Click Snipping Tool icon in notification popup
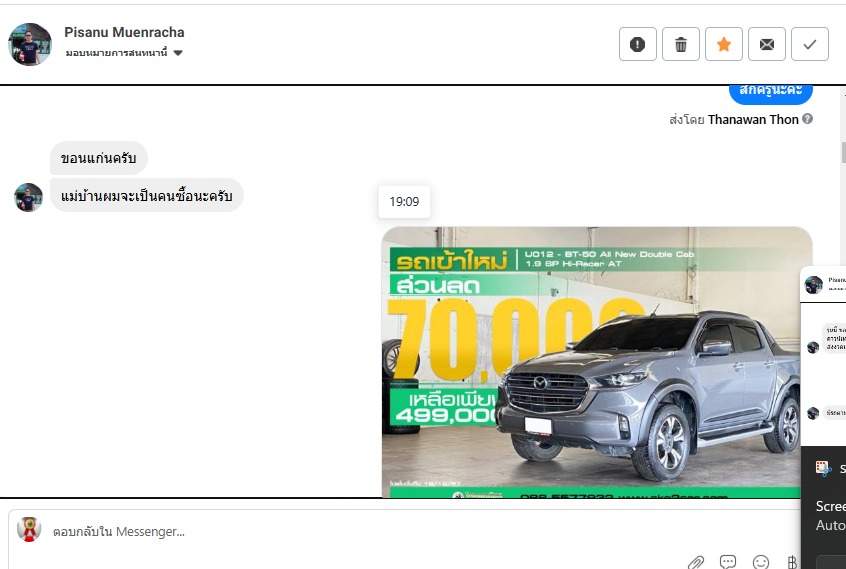This screenshot has height=569, width=846. click(823, 469)
